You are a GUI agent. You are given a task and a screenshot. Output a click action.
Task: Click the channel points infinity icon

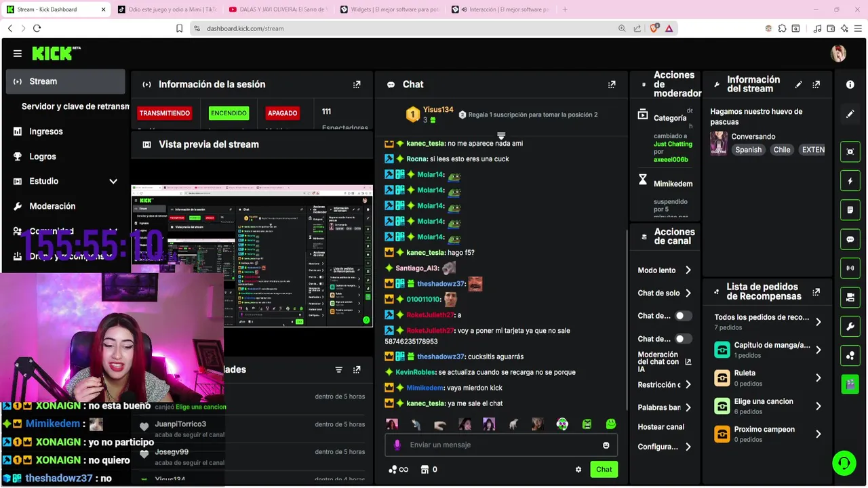(398, 469)
